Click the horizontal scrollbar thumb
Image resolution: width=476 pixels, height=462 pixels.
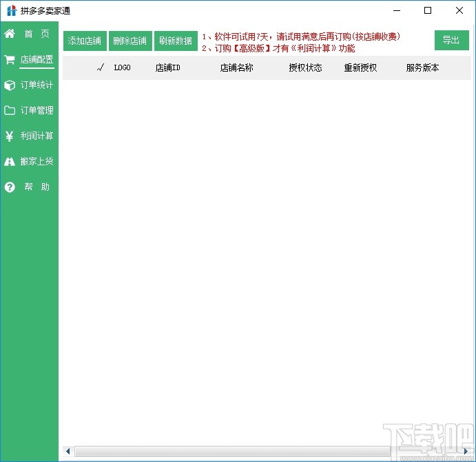tap(232, 451)
